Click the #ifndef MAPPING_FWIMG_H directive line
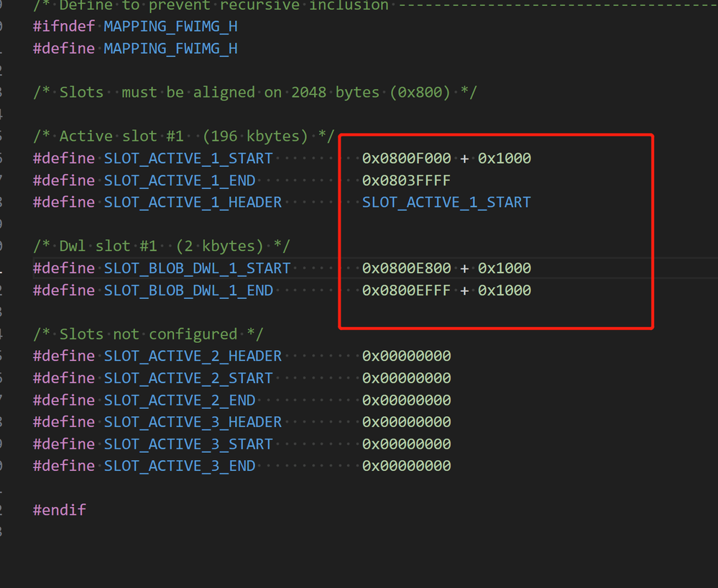Viewport: 718px width, 588px height. click(x=135, y=27)
